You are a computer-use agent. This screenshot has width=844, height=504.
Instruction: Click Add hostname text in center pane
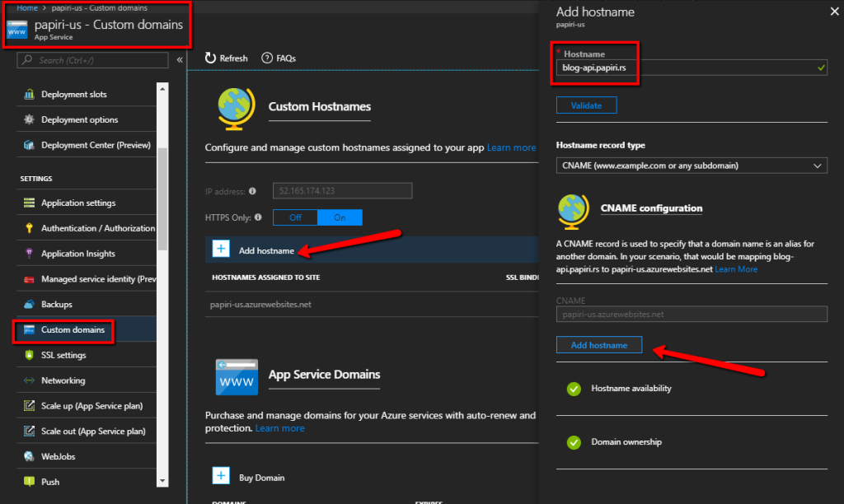click(x=266, y=250)
